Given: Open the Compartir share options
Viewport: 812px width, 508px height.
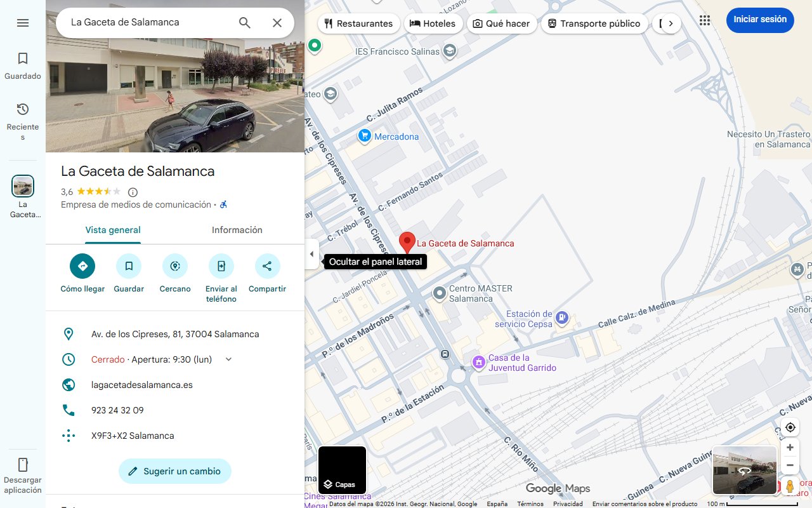Looking at the screenshot, I should pos(267,265).
